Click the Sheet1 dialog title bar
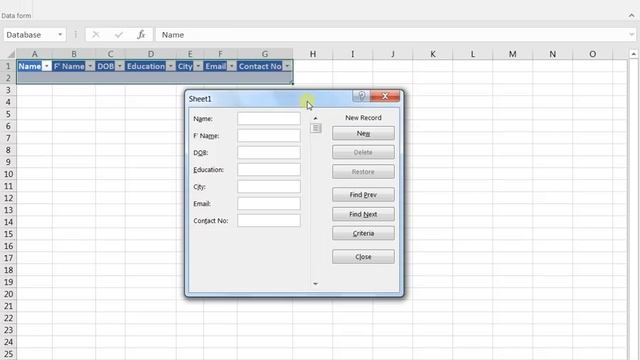The image size is (640, 360). [x=269, y=99]
